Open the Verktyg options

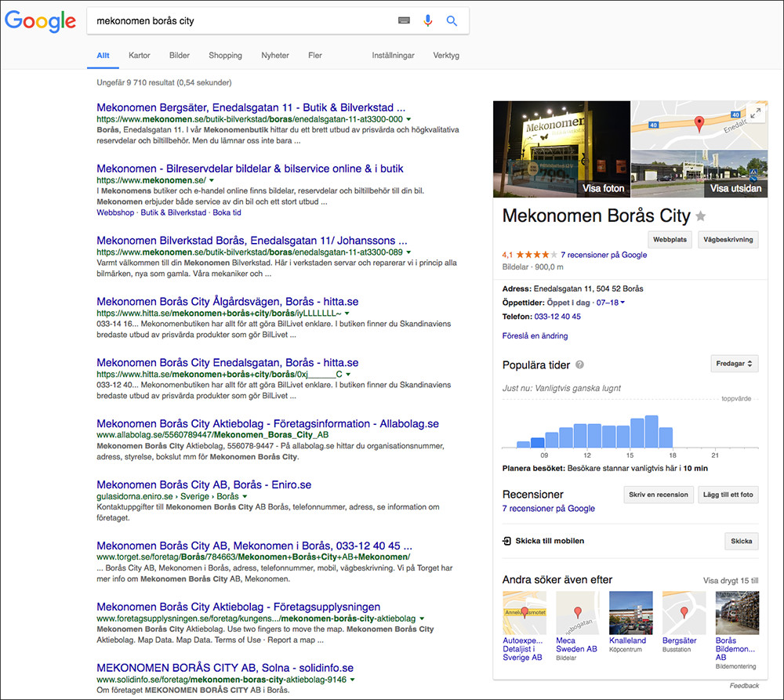pos(446,56)
